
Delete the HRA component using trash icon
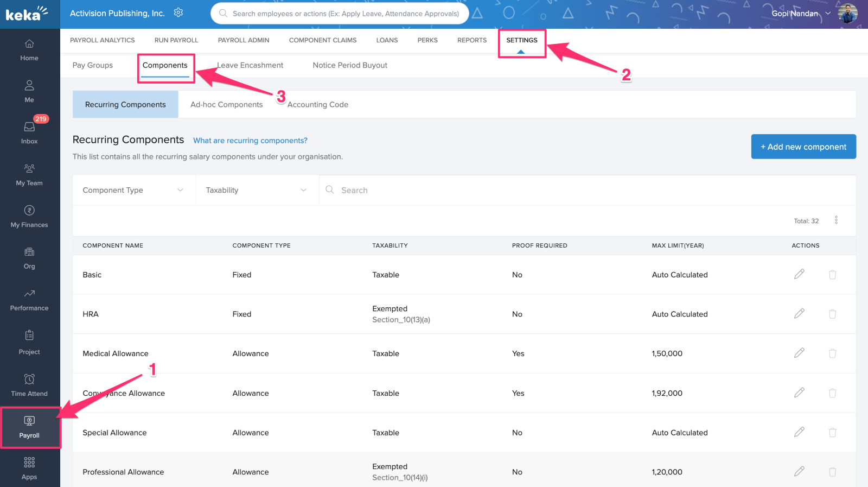(832, 314)
